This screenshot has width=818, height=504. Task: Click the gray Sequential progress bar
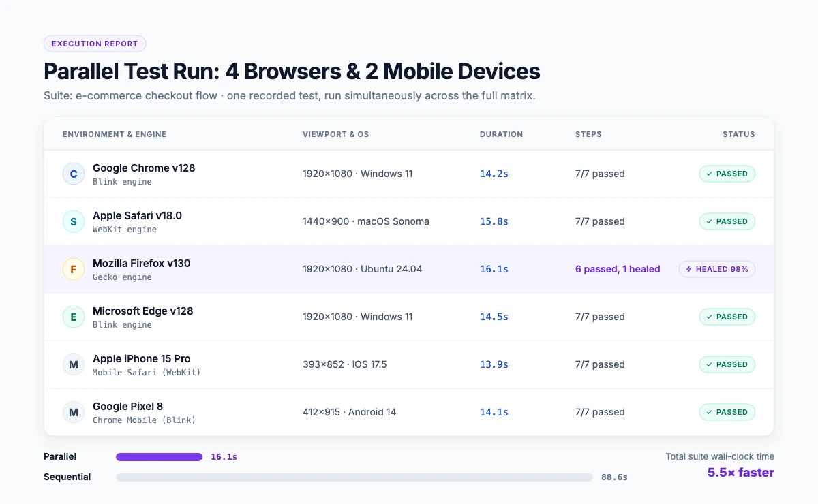(x=354, y=477)
